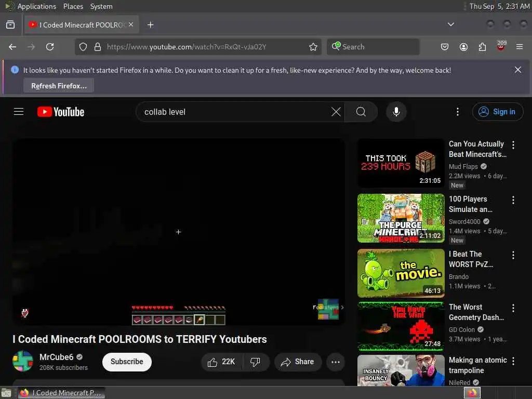This screenshot has width=532, height=399.
Task: Click the black video player area
Action: coord(179,232)
